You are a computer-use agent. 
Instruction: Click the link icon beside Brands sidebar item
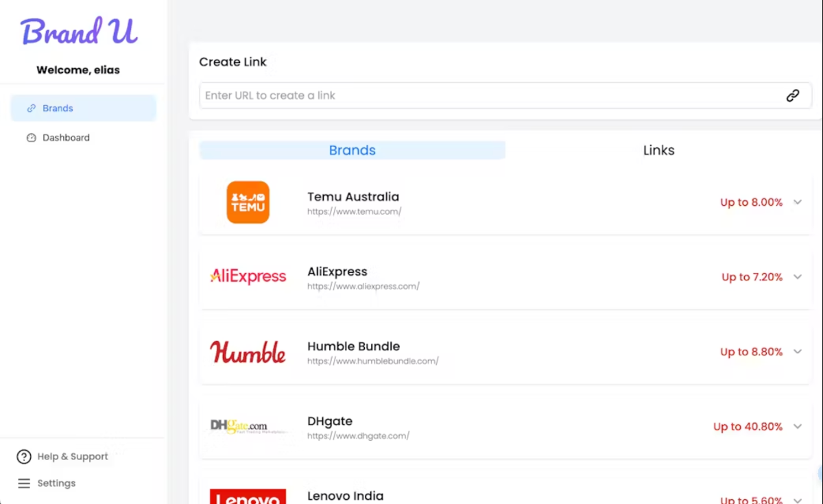pyautogui.click(x=31, y=108)
